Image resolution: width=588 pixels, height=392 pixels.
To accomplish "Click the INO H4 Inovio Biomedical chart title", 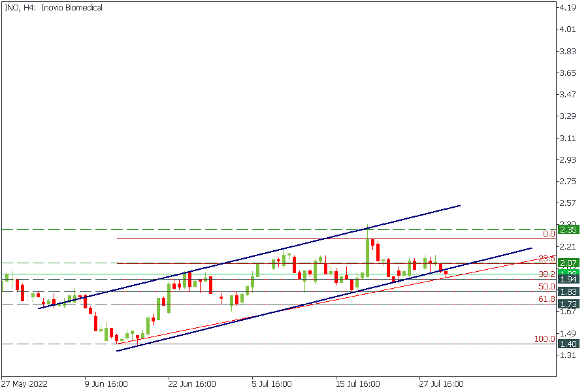I will point(54,8).
